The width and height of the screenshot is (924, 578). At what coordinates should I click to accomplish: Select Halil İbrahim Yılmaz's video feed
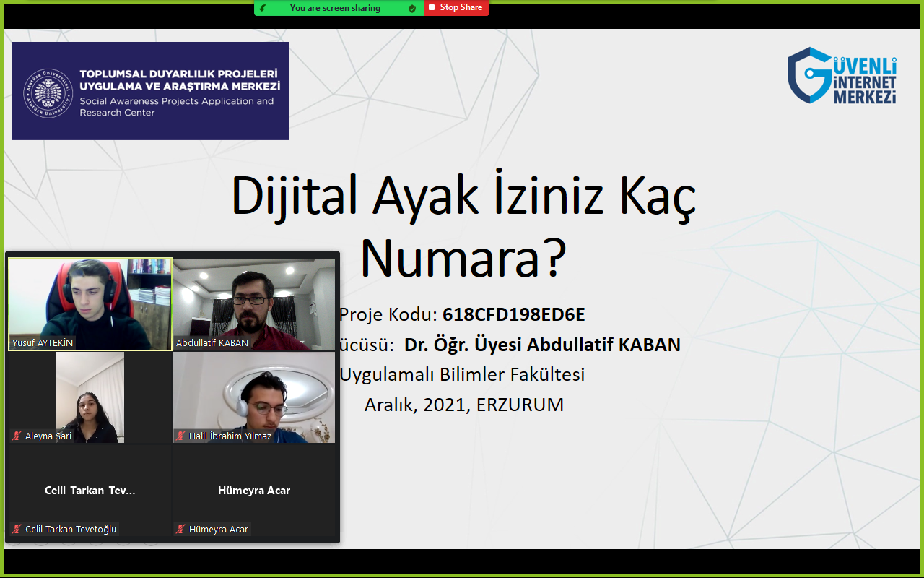coord(254,396)
